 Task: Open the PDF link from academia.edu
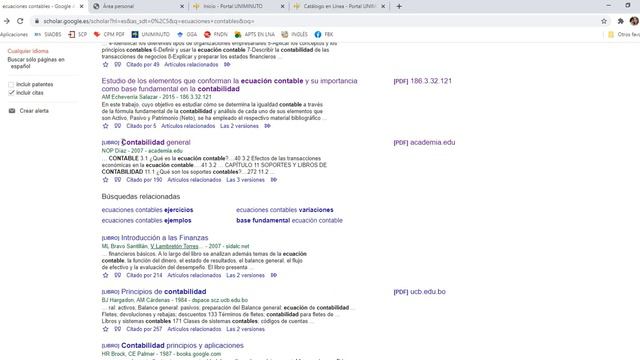[x=424, y=142]
